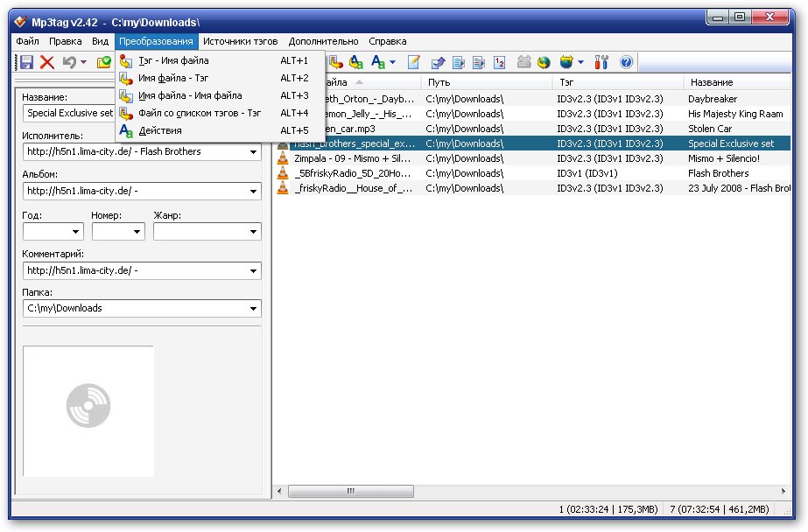Choose 'Действия' from the open menu

[x=160, y=131]
